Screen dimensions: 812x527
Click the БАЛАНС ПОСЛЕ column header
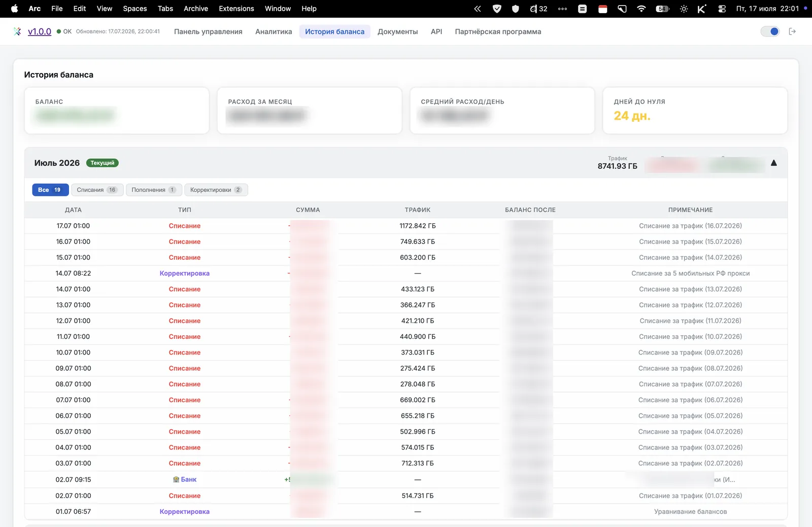point(530,210)
